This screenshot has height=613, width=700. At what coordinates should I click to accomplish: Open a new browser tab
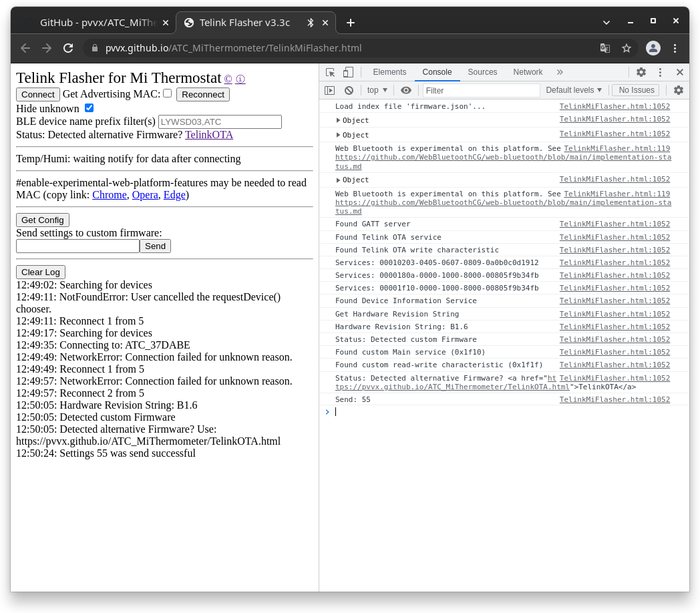[x=351, y=23]
